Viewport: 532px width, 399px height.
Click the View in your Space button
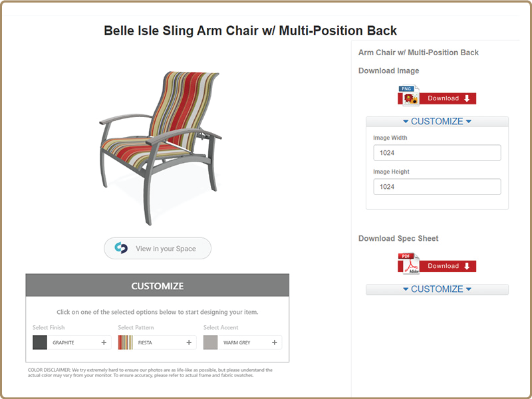[158, 248]
